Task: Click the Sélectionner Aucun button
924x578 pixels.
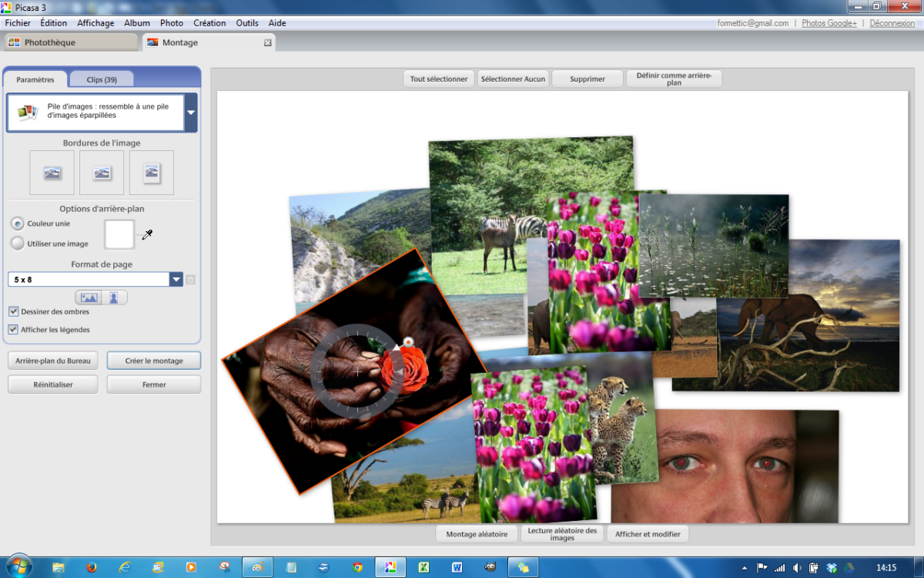Action: pyautogui.click(x=513, y=79)
